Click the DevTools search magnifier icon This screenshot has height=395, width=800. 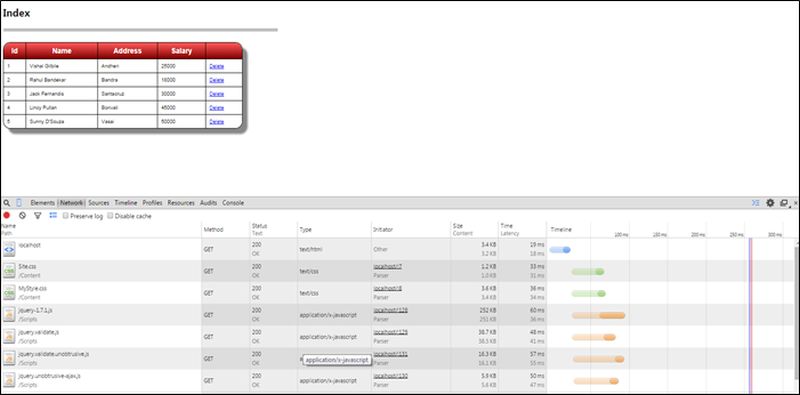pyautogui.click(x=6, y=203)
